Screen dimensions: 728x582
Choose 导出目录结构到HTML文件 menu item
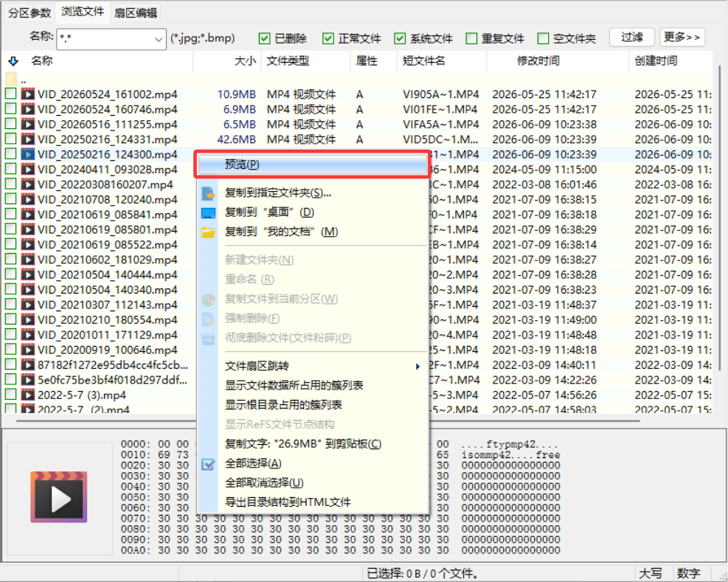(x=311, y=502)
